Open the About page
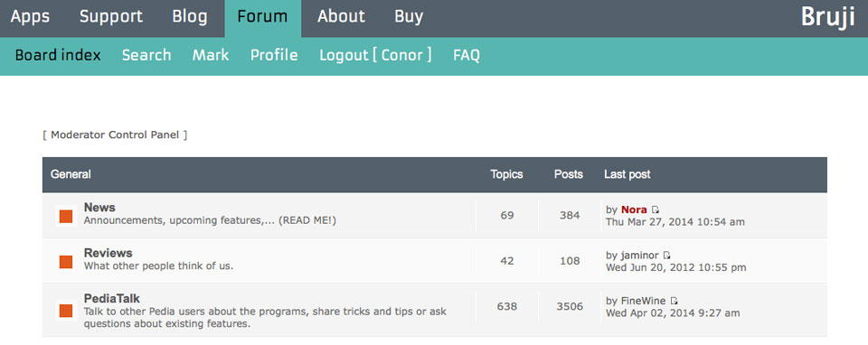This screenshot has width=868, height=345. click(x=341, y=16)
